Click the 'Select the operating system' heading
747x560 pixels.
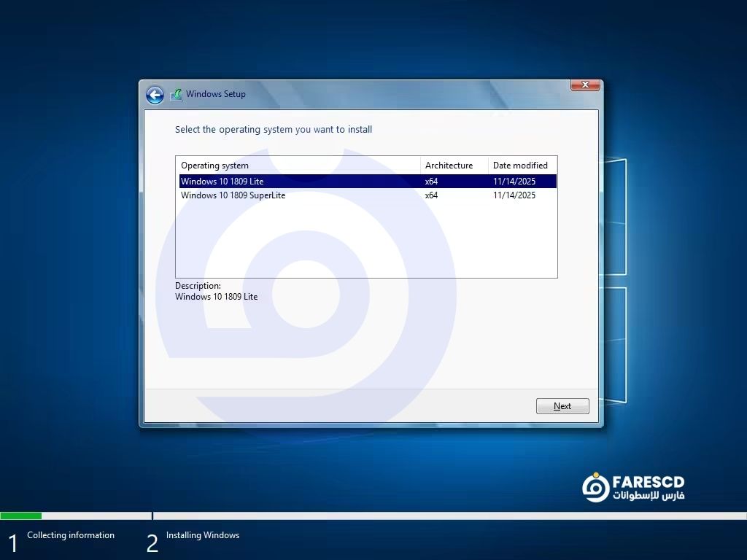[274, 130]
